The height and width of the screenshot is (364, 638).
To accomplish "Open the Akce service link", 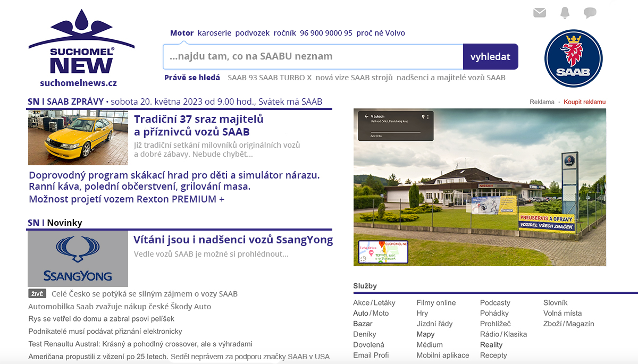I will click(x=361, y=303).
